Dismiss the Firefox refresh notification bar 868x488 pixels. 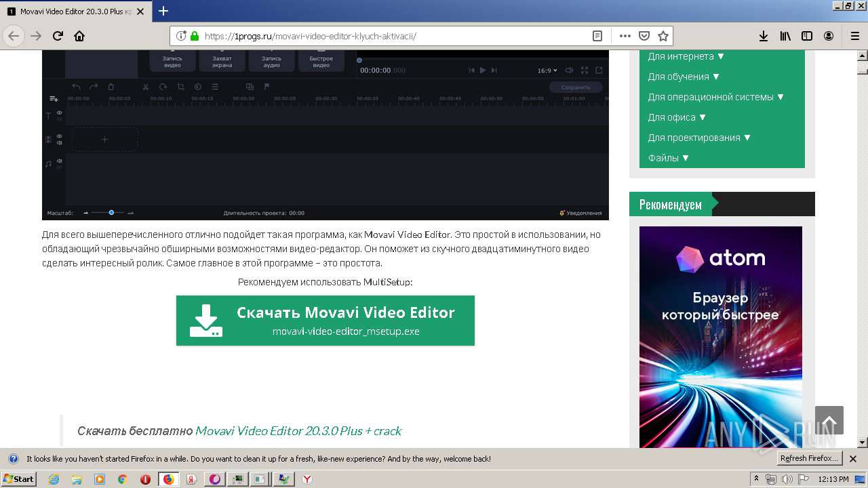coord(853,459)
